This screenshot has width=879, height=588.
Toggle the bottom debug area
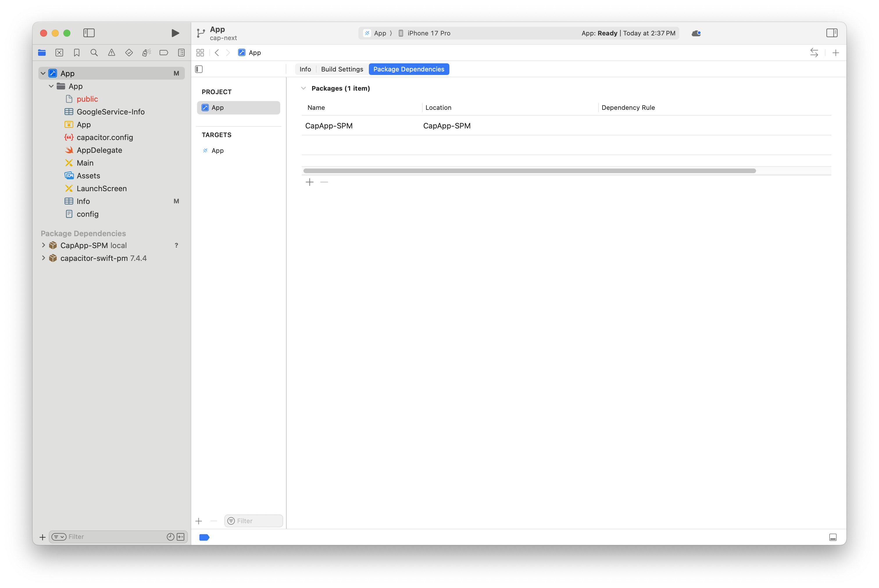(x=832, y=537)
